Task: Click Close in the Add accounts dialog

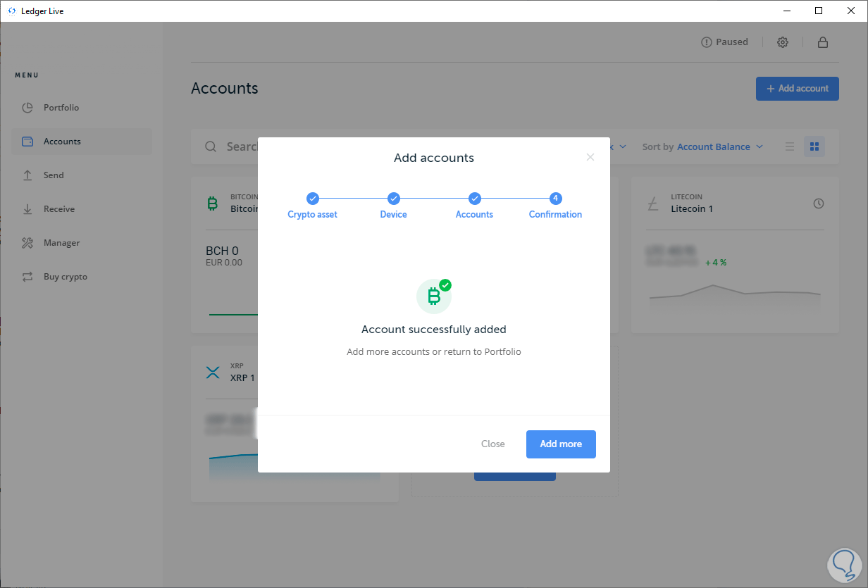Action: pyautogui.click(x=493, y=444)
